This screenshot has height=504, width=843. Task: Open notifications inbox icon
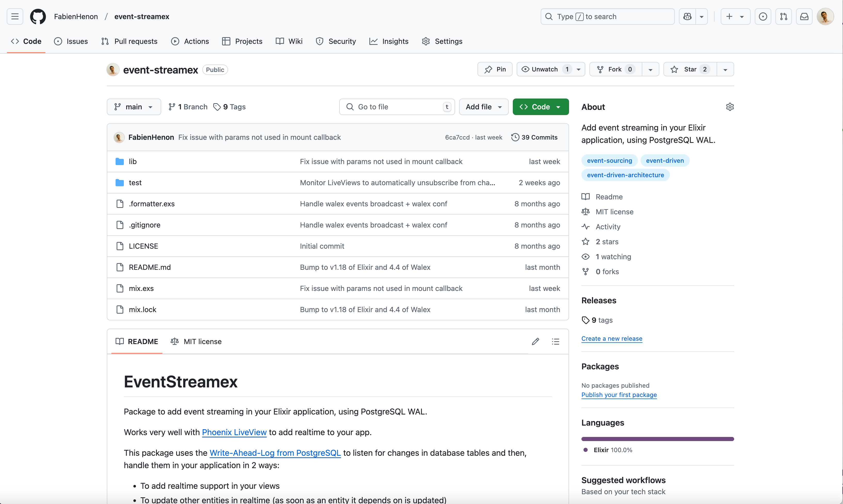(804, 16)
